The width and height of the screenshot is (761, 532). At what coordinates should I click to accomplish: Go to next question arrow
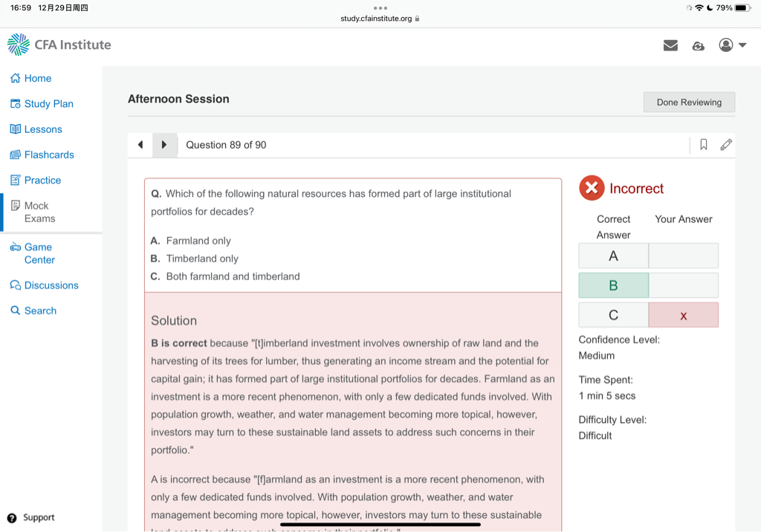pos(164,145)
